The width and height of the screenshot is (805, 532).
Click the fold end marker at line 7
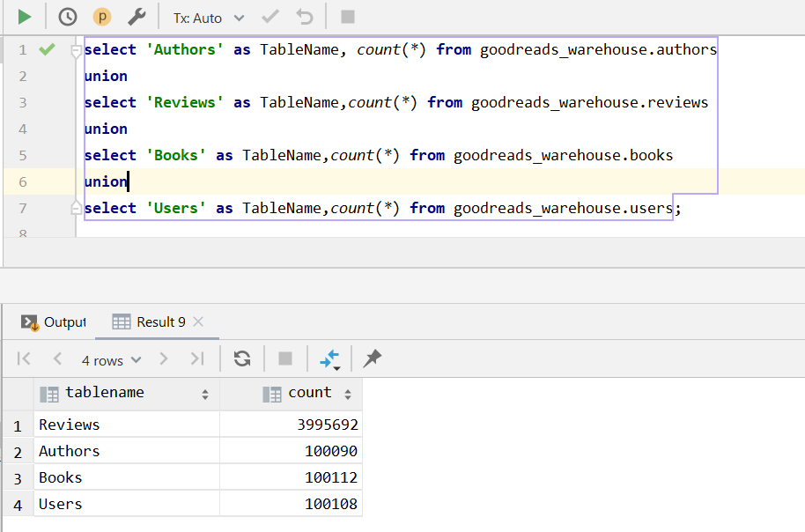coord(76,208)
